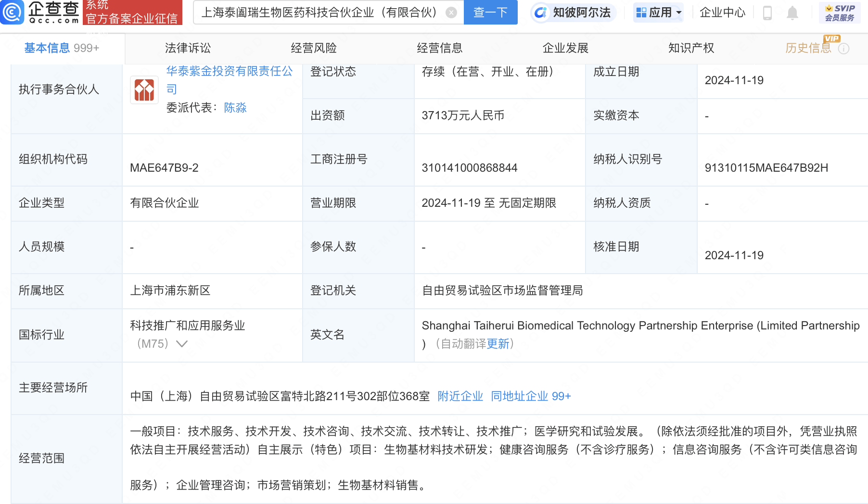
Task: Open 企业中心 in the header
Action: [722, 13]
